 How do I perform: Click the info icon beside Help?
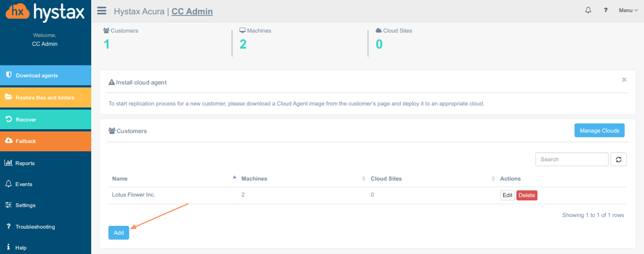pyautogui.click(x=8, y=247)
